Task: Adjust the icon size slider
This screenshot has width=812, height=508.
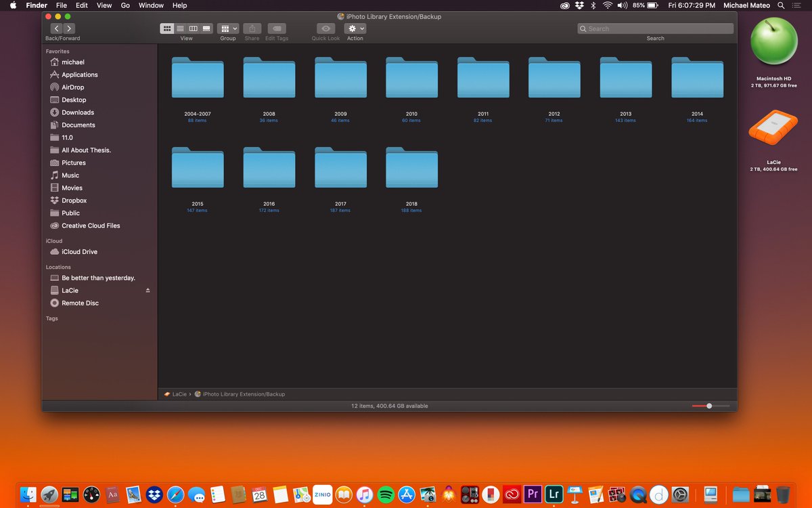Action: pyautogui.click(x=710, y=406)
